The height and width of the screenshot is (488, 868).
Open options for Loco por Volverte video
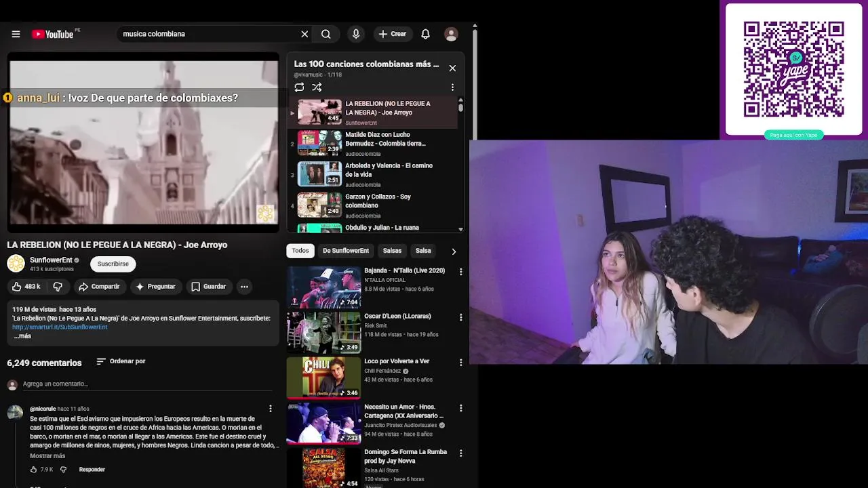pyautogui.click(x=460, y=363)
